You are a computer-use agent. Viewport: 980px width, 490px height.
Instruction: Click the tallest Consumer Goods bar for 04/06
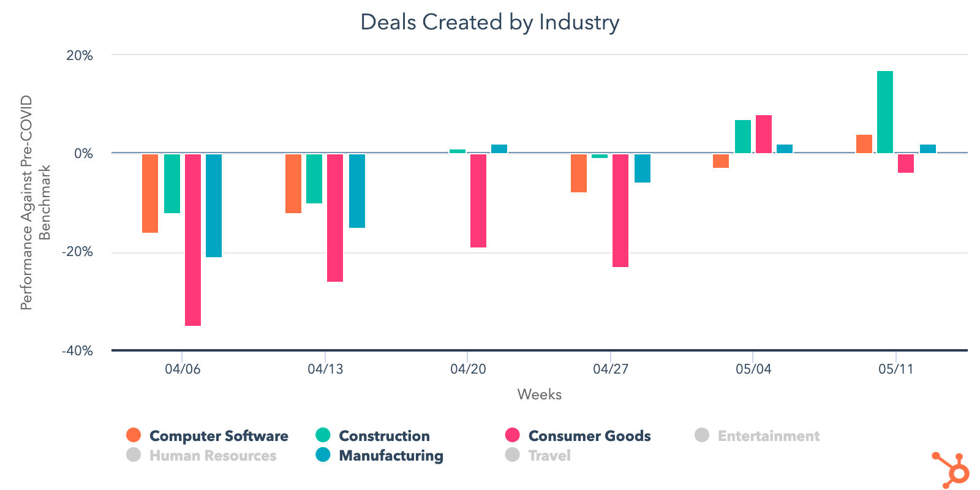point(193,239)
